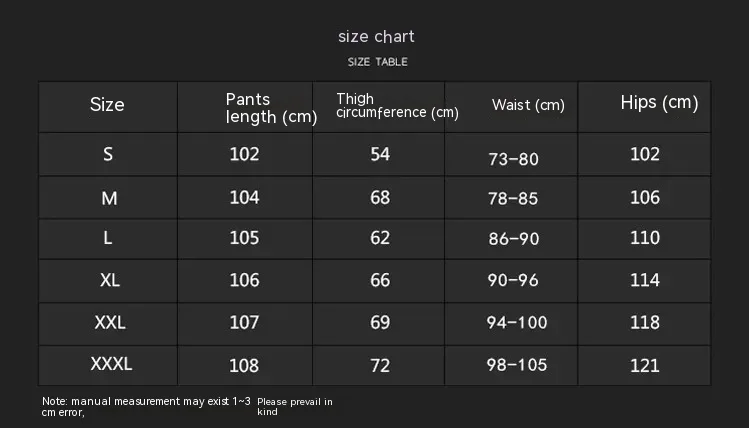Click the Thigh circumference (cm) header
The width and height of the screenshot is (749, 428).
397,106
